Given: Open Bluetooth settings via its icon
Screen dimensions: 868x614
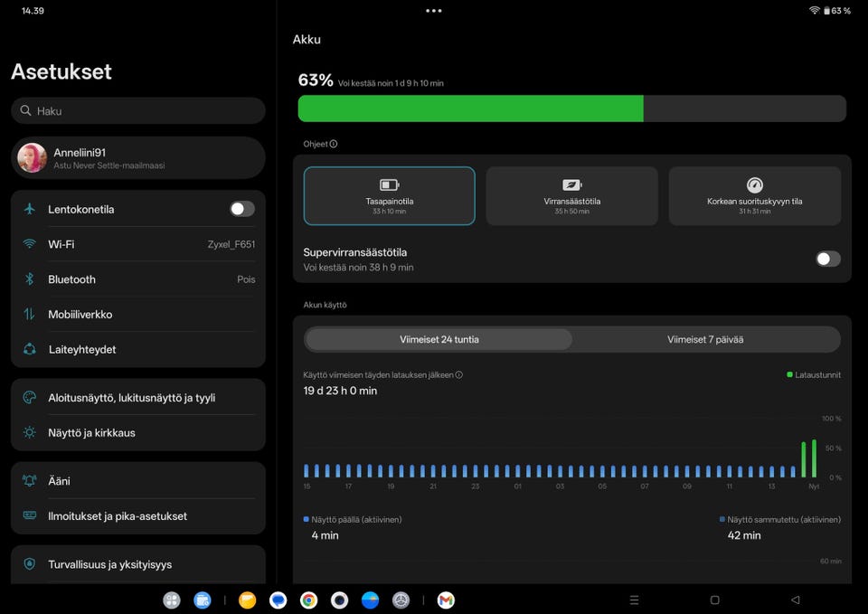Looking at the screenshot, I should point(30,279).
